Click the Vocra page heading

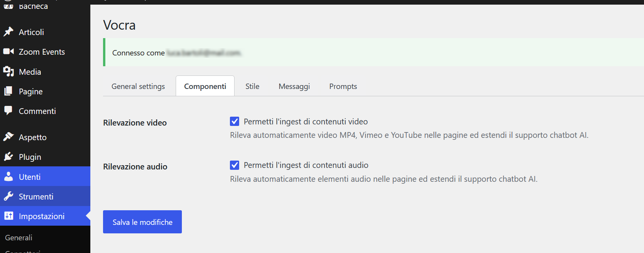coord(119,25)
